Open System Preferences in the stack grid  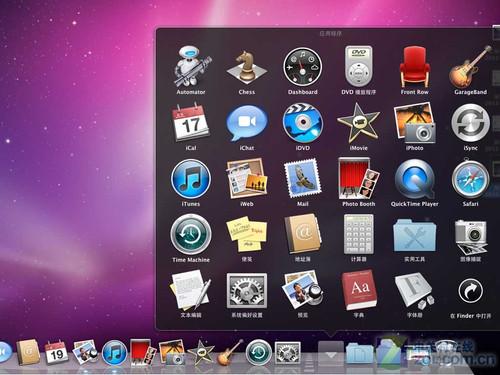coord(247,291)
